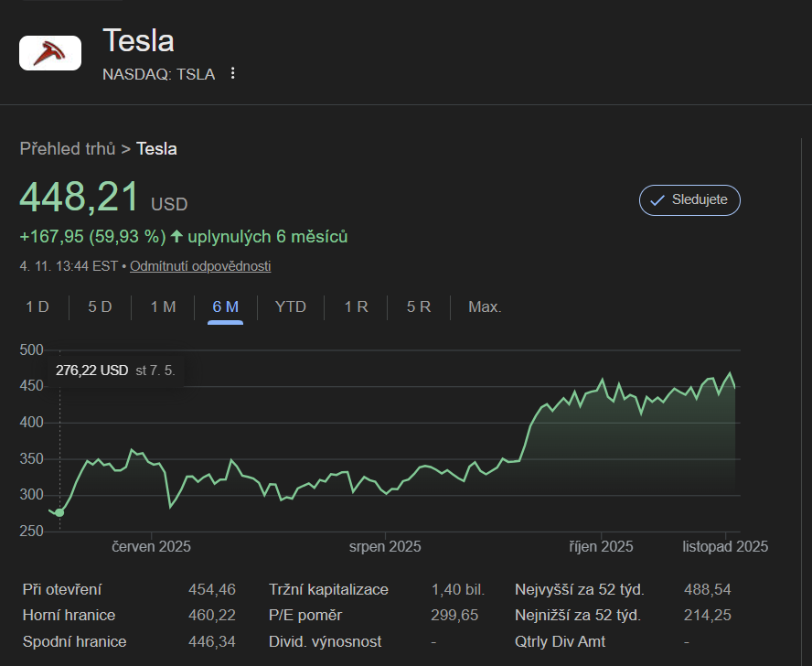Switch chart to YTD range
This screenshot has height=666, width=812.
pos(291,307)
